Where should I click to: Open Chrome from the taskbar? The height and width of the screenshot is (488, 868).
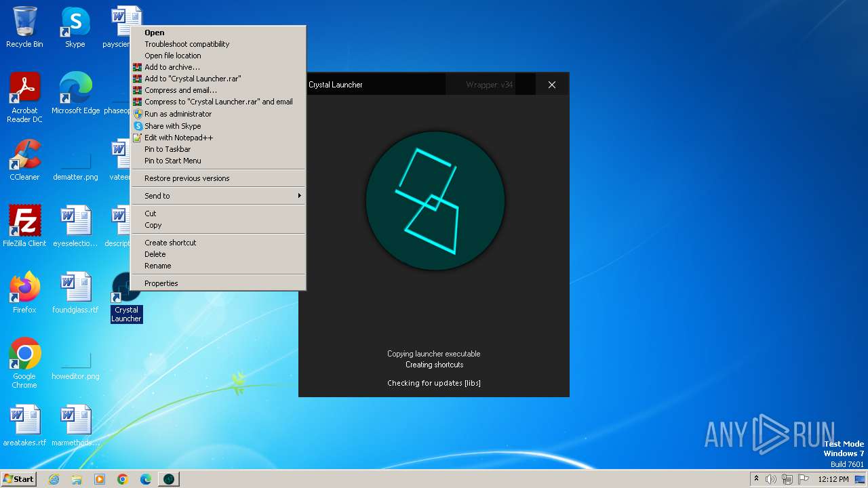(123, 479)
